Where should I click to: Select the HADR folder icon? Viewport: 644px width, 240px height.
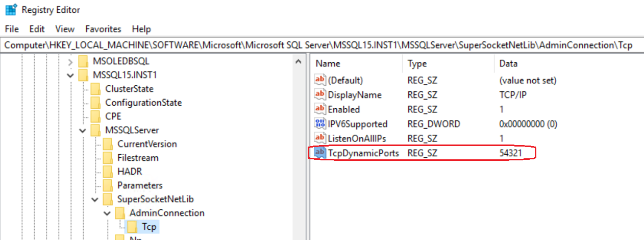[108, 172]
